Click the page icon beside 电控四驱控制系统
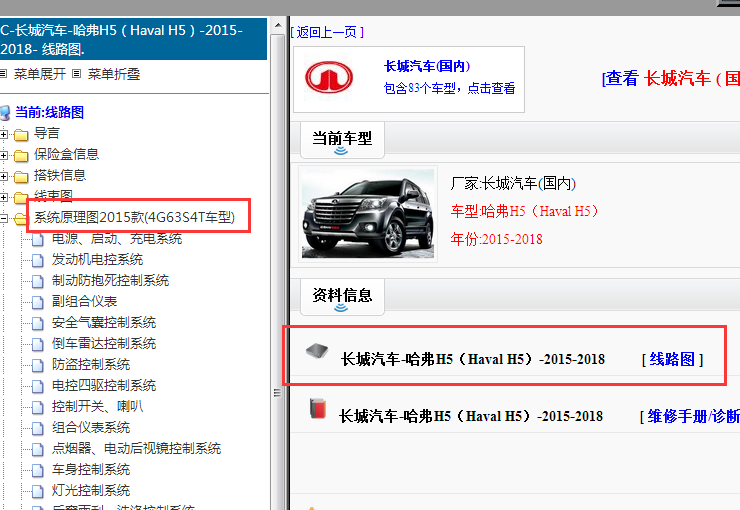Screen dimensions: 740x510 pyautogui.click(x=38, y=387)
